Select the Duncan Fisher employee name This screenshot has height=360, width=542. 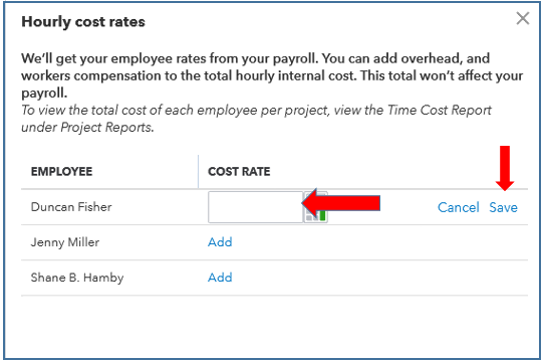tap(71, 207)
